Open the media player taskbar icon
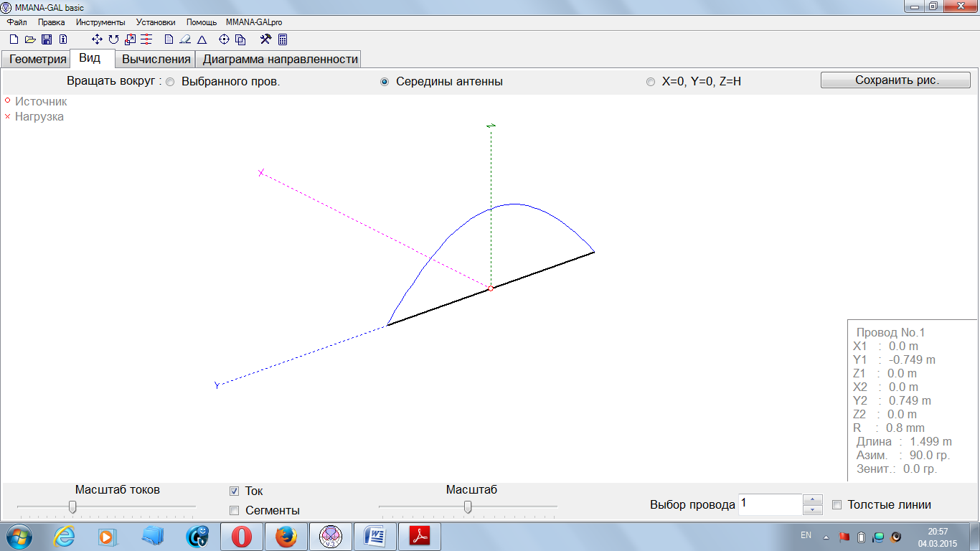This screenshot has height=551, width=980. click(107, 536)
